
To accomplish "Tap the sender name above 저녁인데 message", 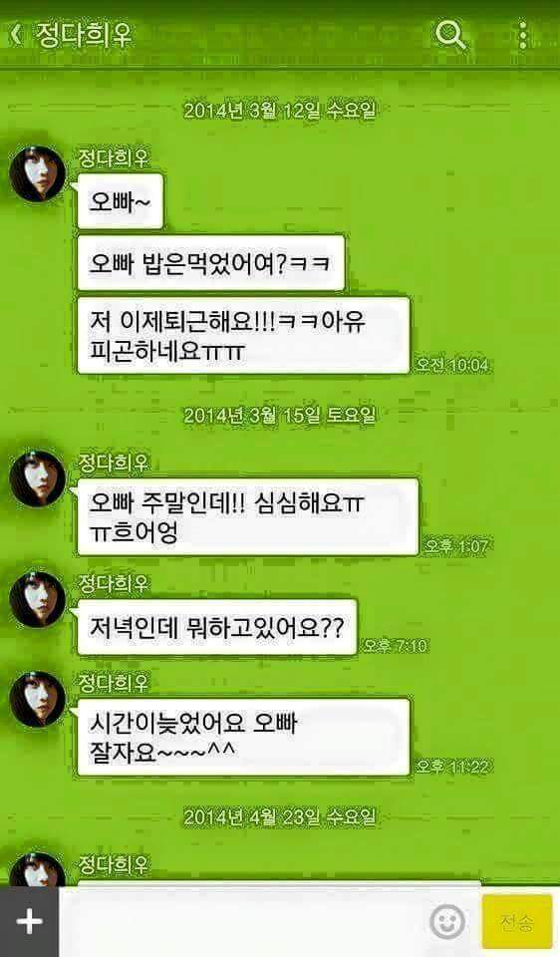I will pos(114,583).
